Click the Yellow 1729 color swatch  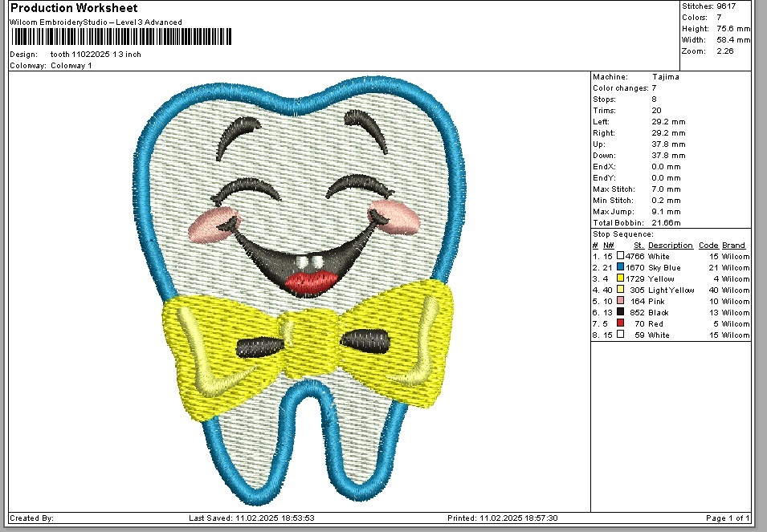point(620,278)
